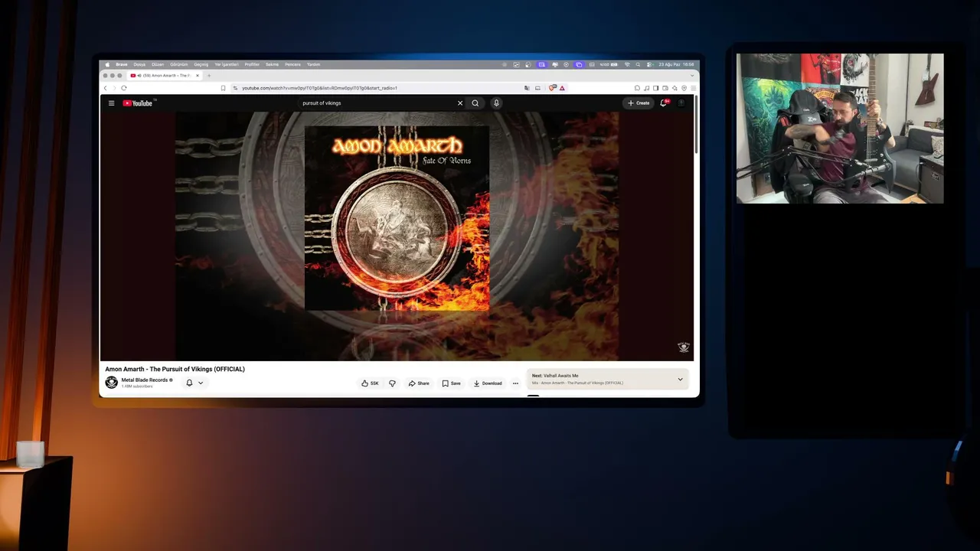Open the Dosya menu
This screenshot has width=980, height=551.
tap(139, 64)
